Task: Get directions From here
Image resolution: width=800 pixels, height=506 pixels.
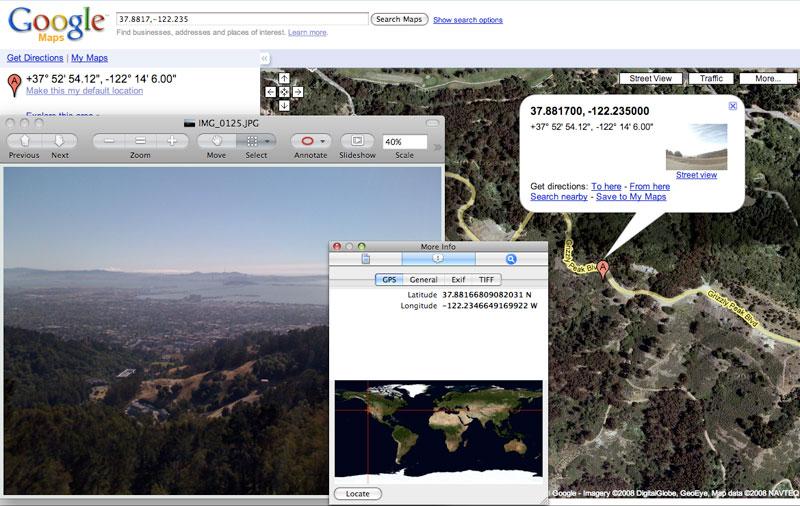Action: tap(649, 187)
